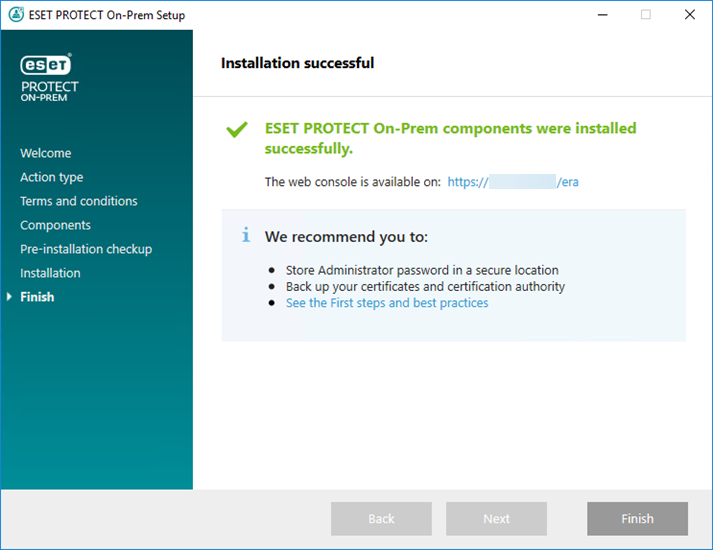
Task: Select the Finish step in sidebar
Action: [x=37, y=297]
